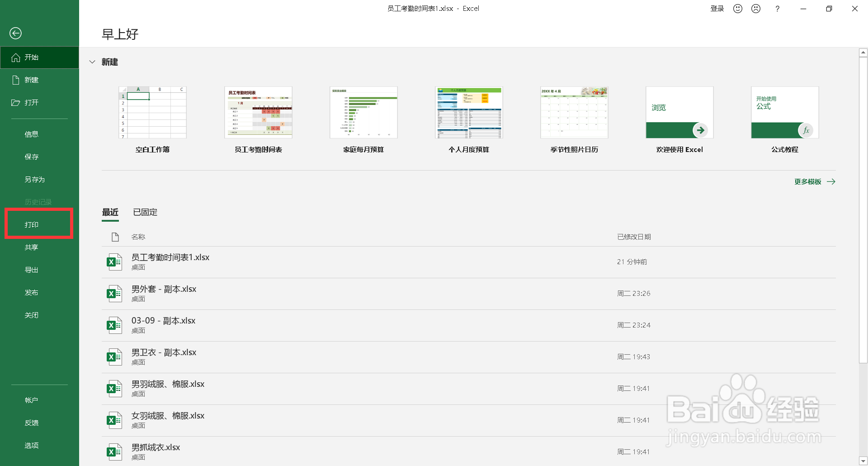Open 反馈 in the sidebar

coord(39,423)
